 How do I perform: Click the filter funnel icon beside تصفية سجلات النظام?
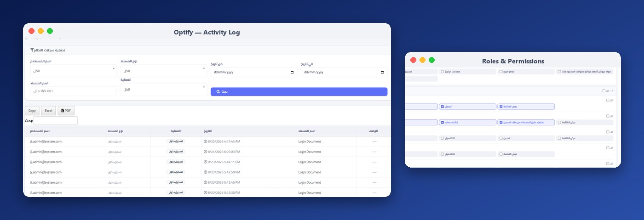[32, 50]
